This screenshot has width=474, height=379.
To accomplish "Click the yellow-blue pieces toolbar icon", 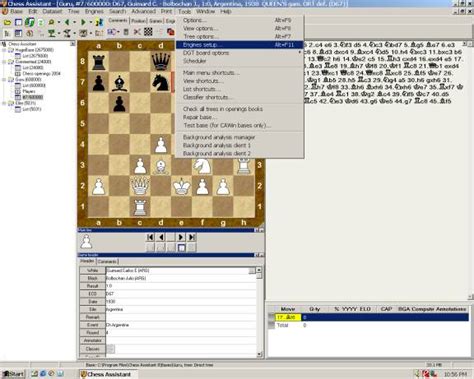I will point(99,22).
